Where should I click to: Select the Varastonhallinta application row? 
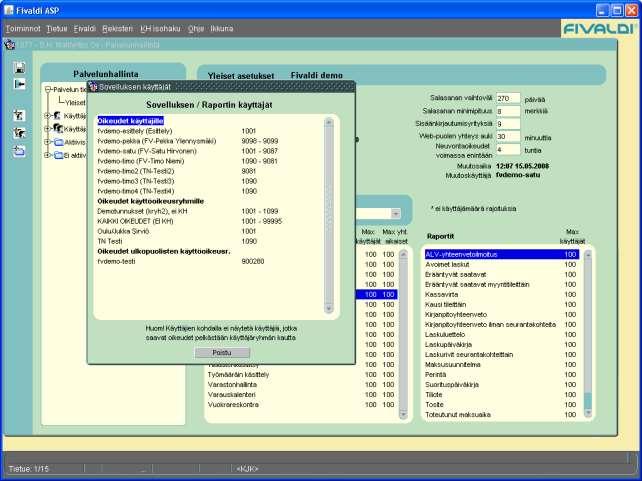pyautogui.click(x=302, y=384)
